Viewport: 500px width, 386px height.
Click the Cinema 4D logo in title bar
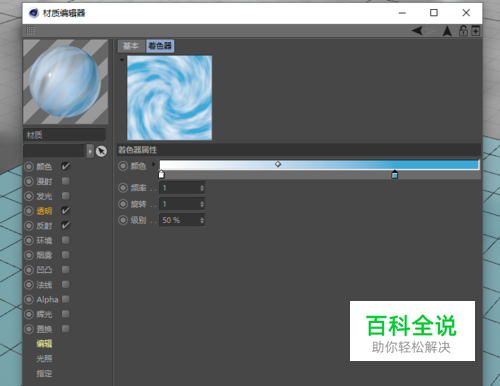click(34, 13)
